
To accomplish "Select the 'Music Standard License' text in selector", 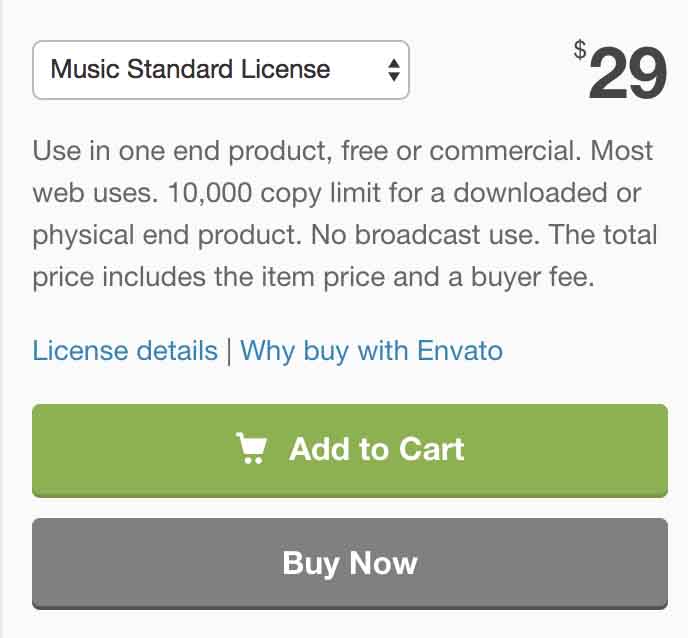I will click(x=190, y=69).
